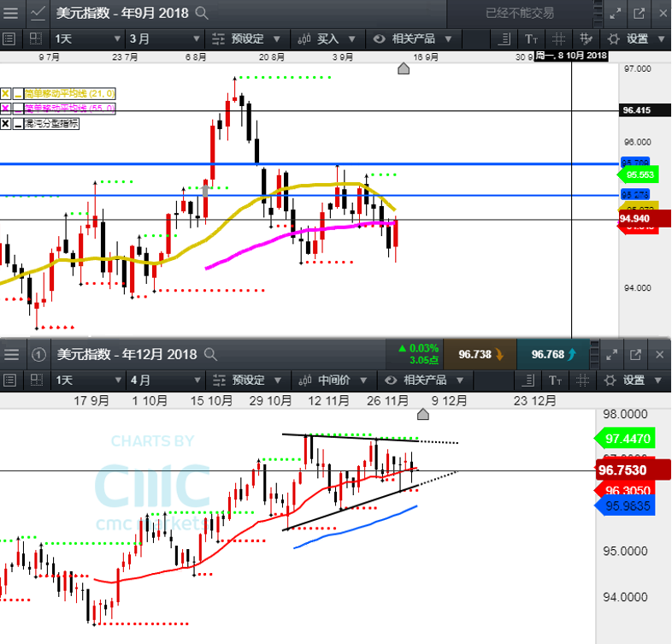Click the green 97.4470 price tag

(625, 439)
